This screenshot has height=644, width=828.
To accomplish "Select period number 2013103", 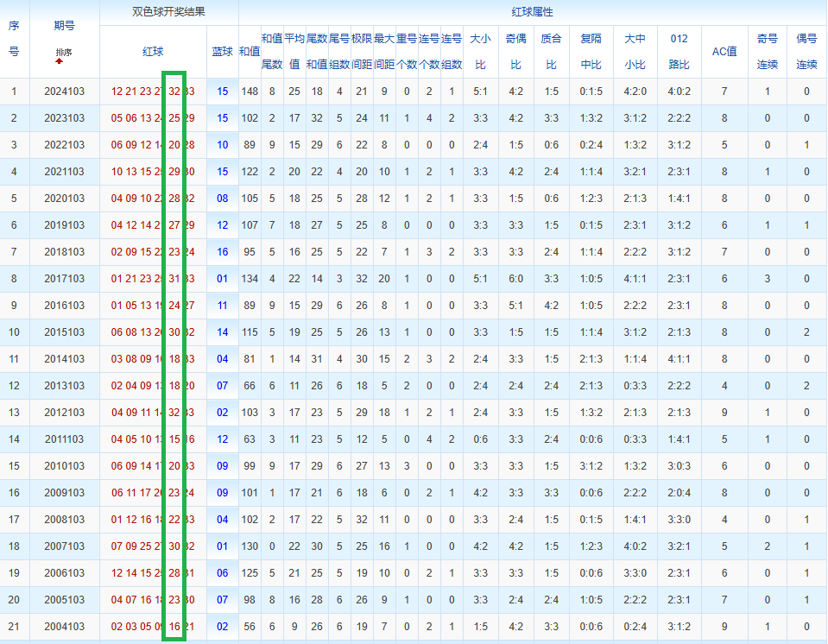I will coord(65,385).
